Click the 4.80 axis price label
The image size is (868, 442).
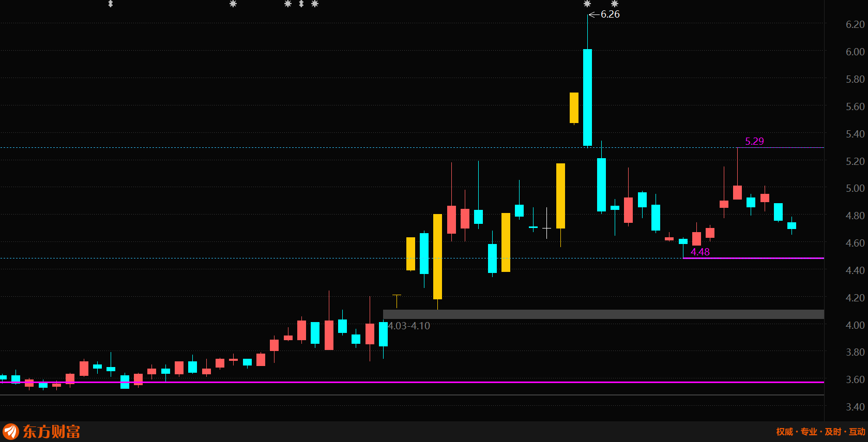(855, 216)
